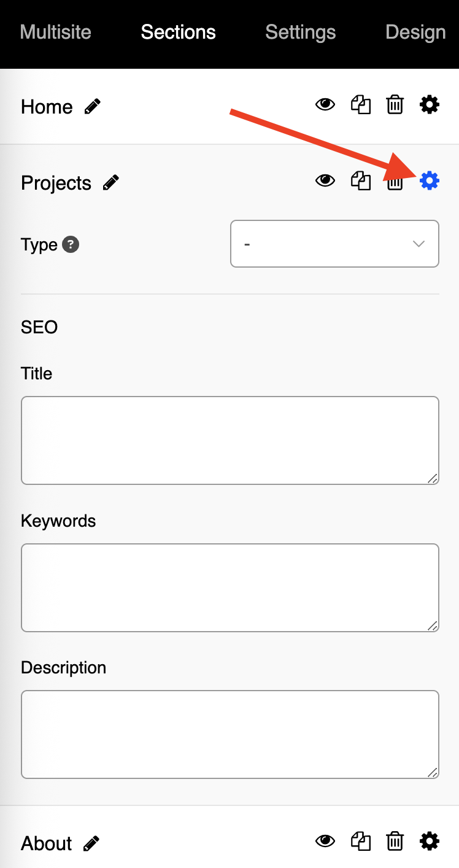
Task: Focus the SEO Title text field
Action: click(230, 441)
